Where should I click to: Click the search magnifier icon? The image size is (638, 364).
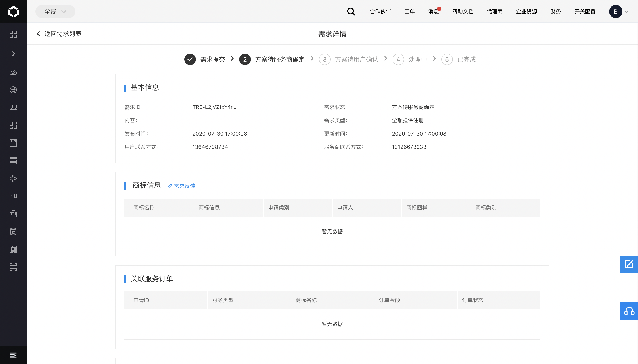click(x=351, y=12)
